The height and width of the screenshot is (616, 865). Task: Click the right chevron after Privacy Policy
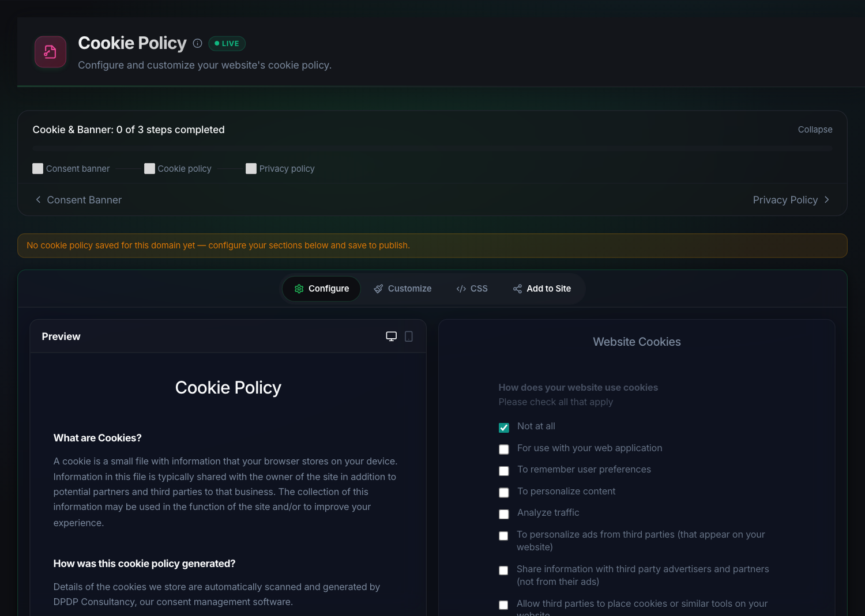(826, 199)
